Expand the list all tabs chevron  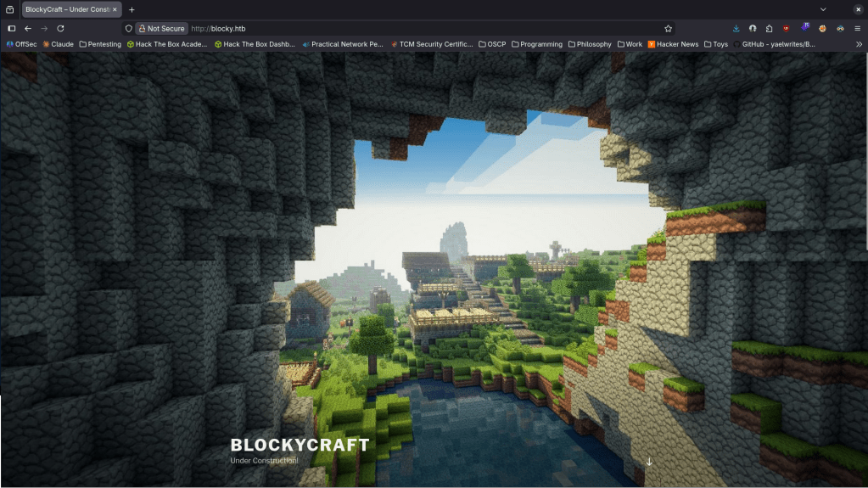(822, 9)
